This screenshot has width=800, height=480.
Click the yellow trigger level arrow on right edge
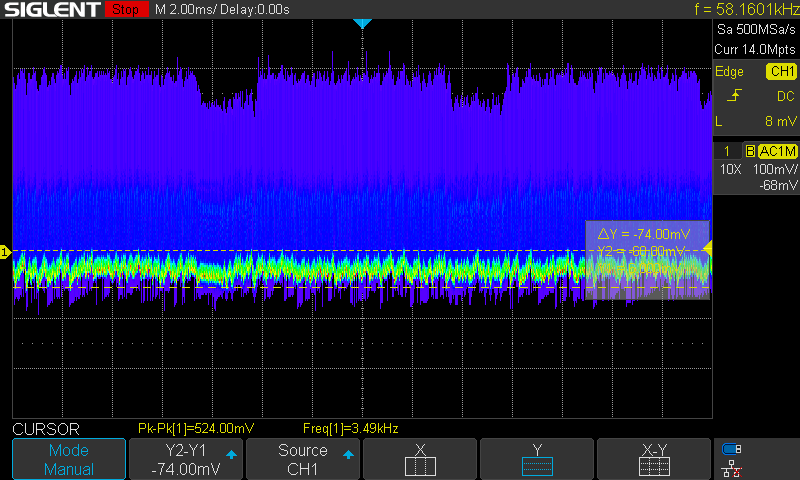coord(707,247)
